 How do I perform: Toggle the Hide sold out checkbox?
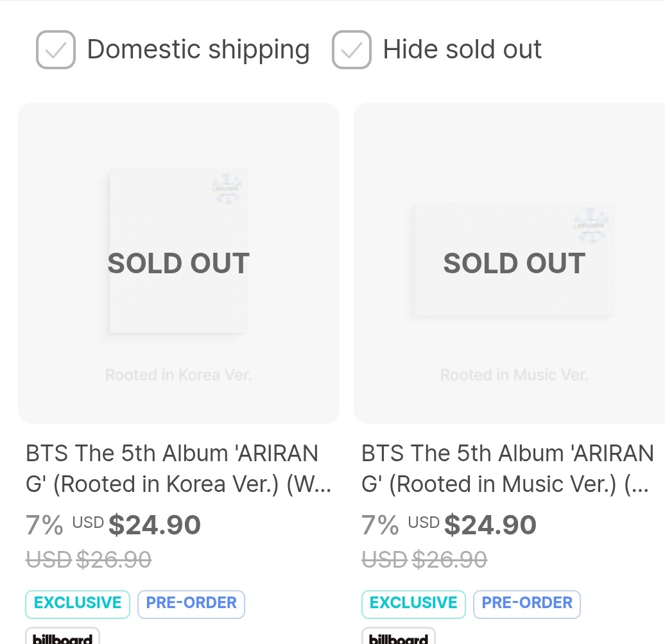(x=352, y=49)
